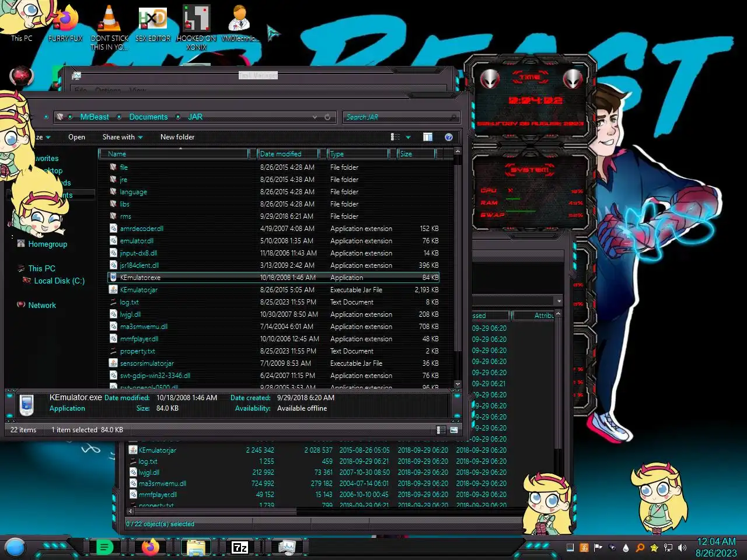
Task: Click the scroll-up arrow of the file list
Action: point(458,151)
